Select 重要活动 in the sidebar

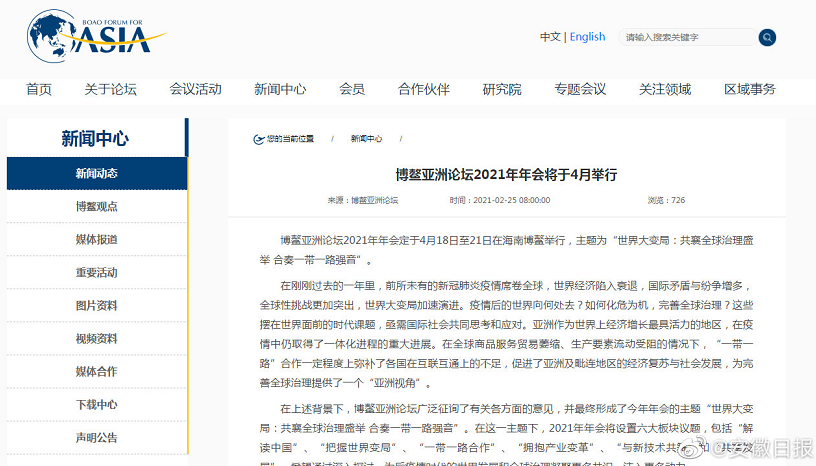[97, 273]
